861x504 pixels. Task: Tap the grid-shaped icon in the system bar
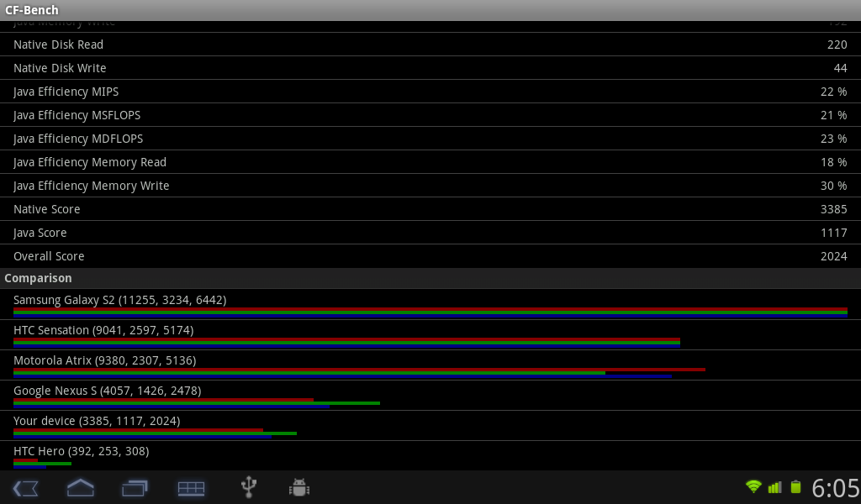[x=191, y=488]
